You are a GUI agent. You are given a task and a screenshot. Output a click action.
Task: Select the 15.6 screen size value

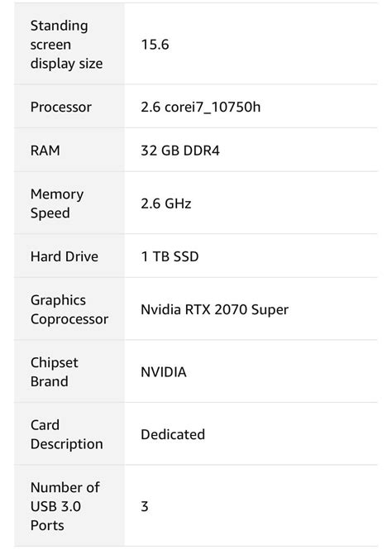[x=155, y=45]
